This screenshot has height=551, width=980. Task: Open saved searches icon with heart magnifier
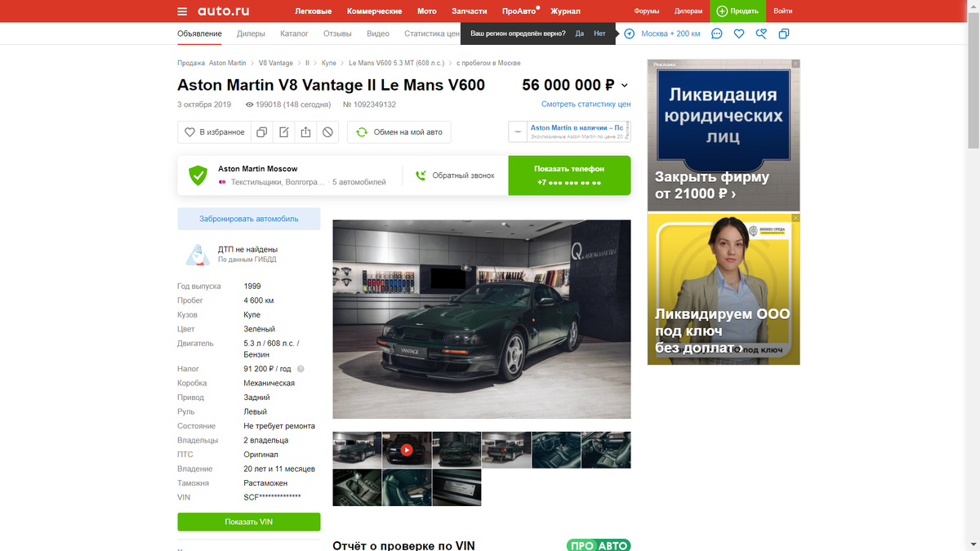tap(761, 33)
